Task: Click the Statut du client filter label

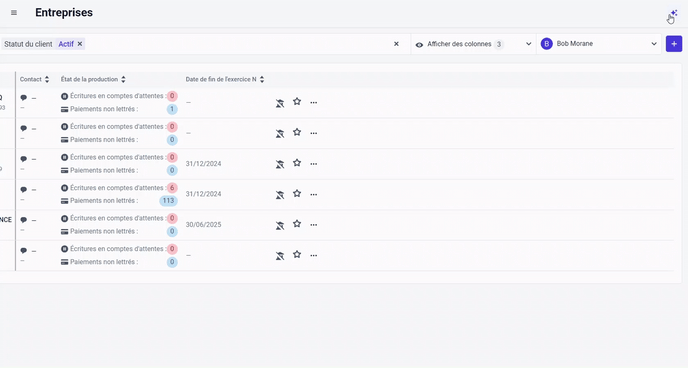Action: pyautogui.click(x=28, y=44)
